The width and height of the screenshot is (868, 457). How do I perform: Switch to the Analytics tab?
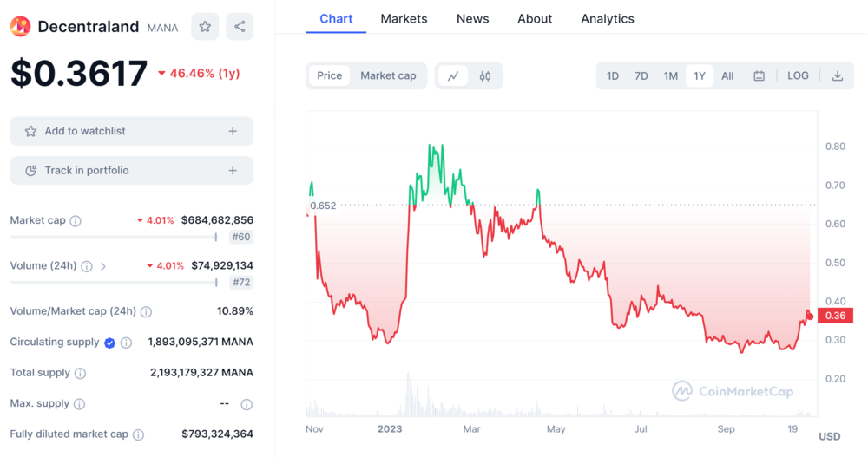click(x=607, y=19)
